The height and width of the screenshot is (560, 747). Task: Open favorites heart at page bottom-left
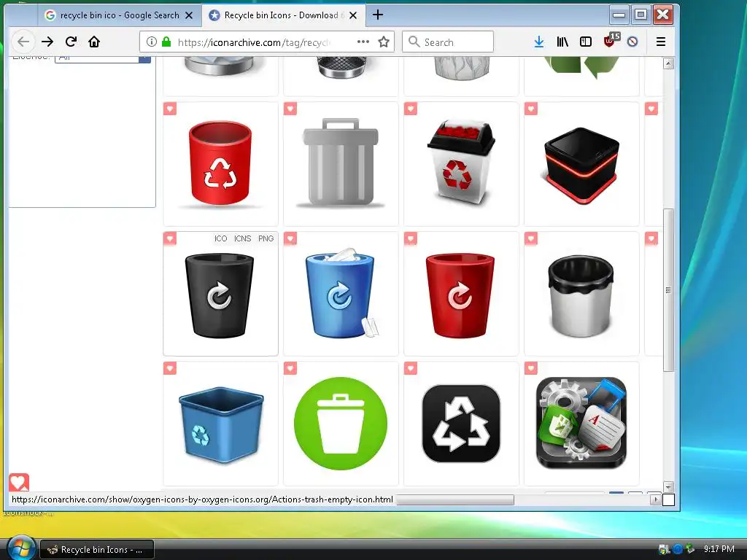(x=19, y=483)
